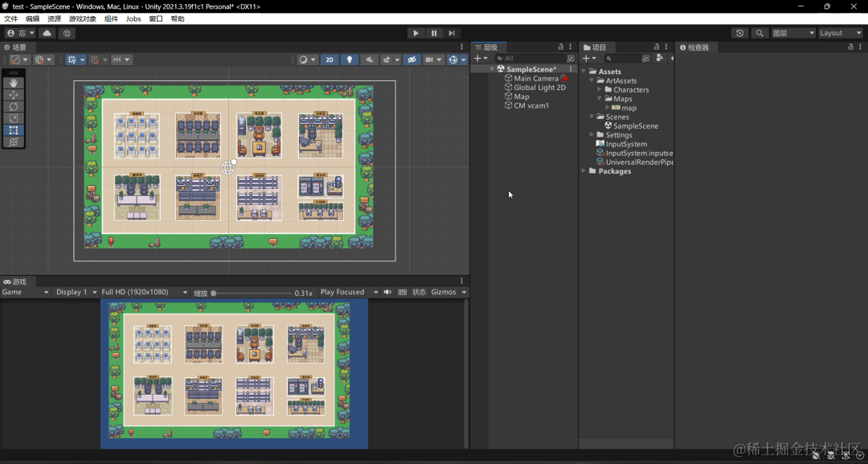The image size is (868, 464).
Task: Collapse the ArtAssets folder in Project
Action: 592,81
